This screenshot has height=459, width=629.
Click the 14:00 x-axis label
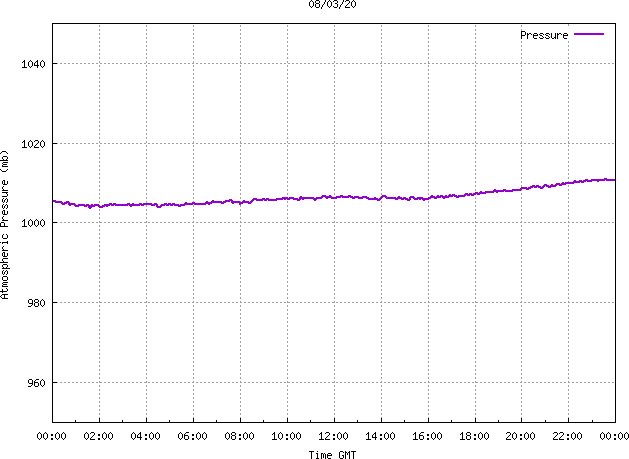(x=380, y=436)
